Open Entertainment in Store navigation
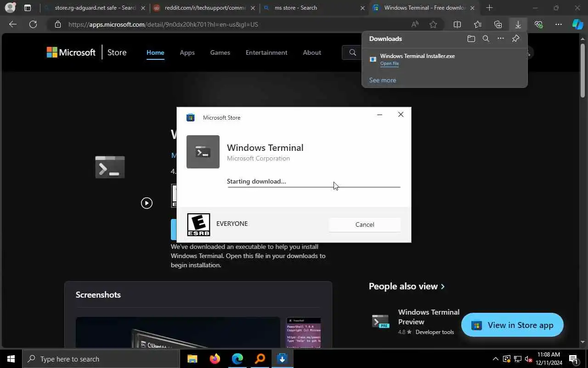 [266, 52]
